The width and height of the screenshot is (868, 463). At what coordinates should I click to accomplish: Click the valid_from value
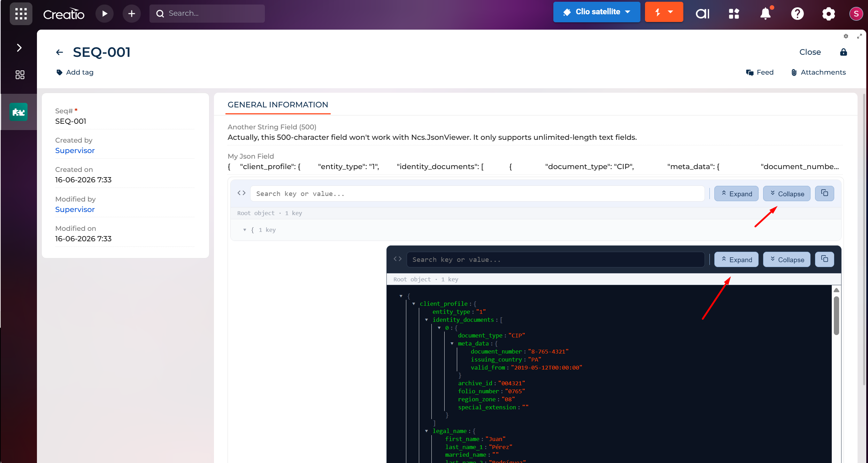click(x=546, y=367)
